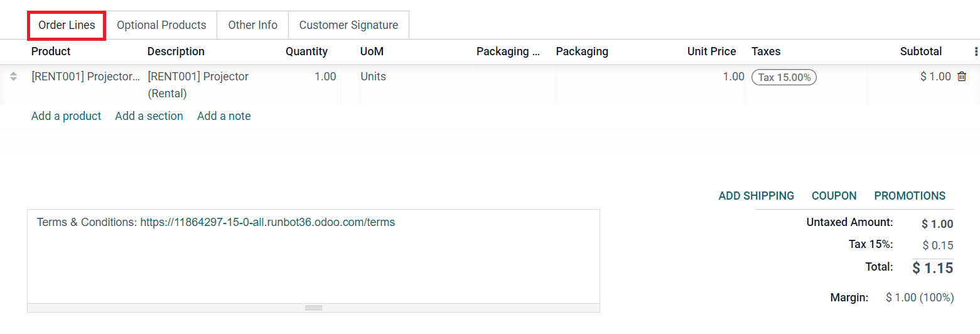Image resolution: width=980 pixels, height=334 pixels.
Task: Open the Customer Signature tab
Action: pyautogui.click(x=348, y=25)
